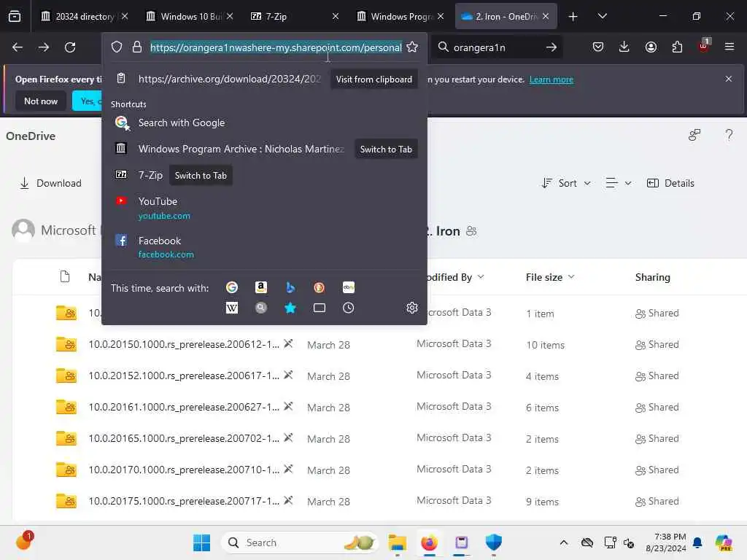Click the Windows taskbar Search box
Viewport: 747px width, 560px height.
[x=298, y=542]
